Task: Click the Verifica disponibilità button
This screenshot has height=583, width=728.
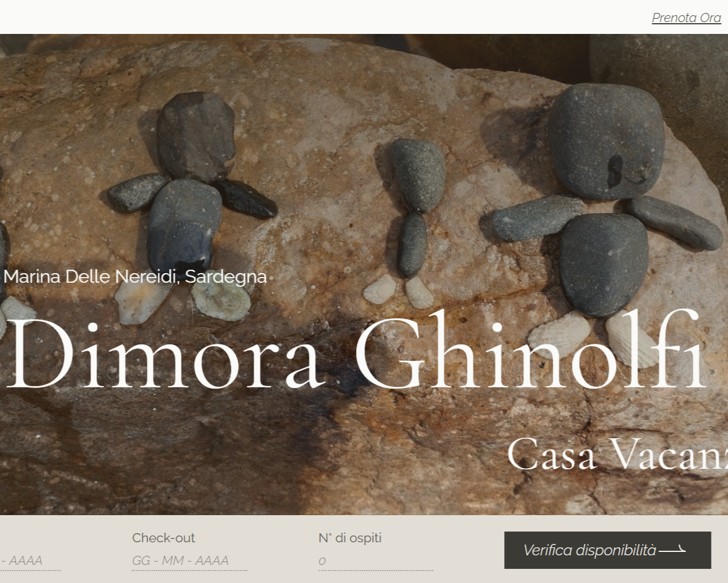Action: pos(608,550)
